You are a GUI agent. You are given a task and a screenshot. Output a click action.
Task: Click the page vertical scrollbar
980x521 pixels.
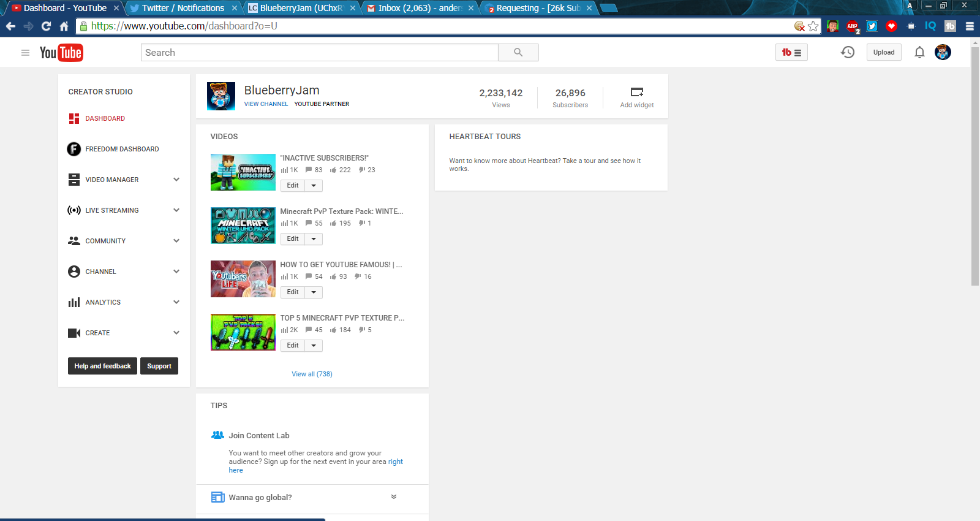click(x=975, y=165)
